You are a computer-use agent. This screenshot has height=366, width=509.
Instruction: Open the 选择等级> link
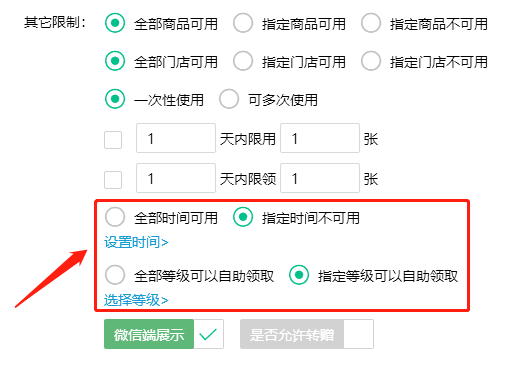[136, 300]
